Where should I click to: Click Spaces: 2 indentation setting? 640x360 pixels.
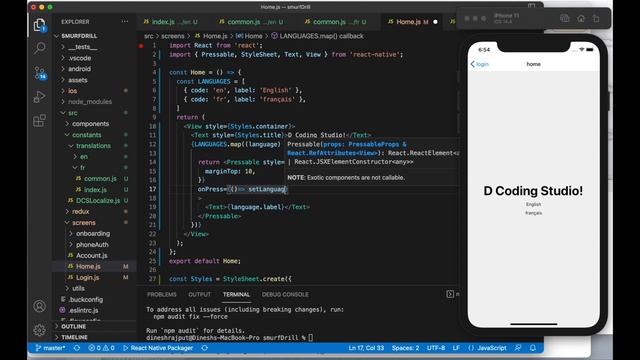pyautogui.click(x=405, y=348)
